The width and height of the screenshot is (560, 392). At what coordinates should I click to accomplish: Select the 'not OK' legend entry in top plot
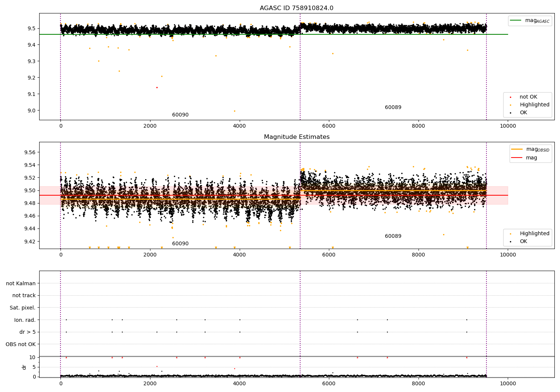coord(528,97)
